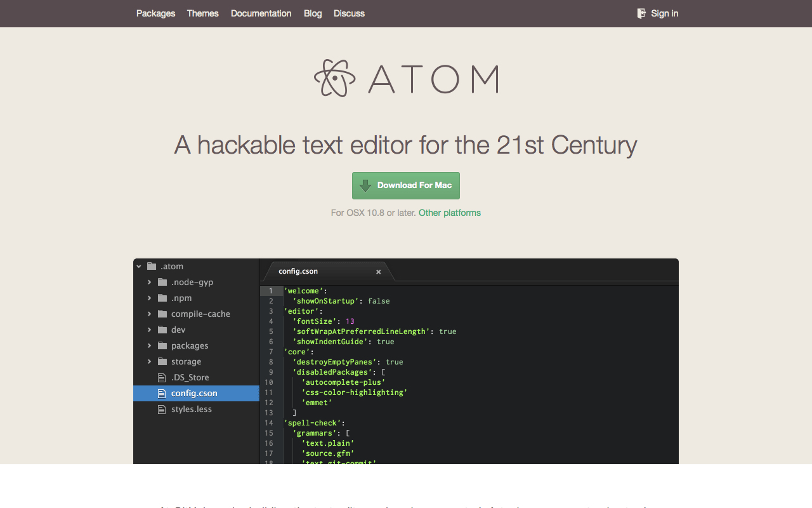Click the code line 'source.gfm'

click(327, 453)
